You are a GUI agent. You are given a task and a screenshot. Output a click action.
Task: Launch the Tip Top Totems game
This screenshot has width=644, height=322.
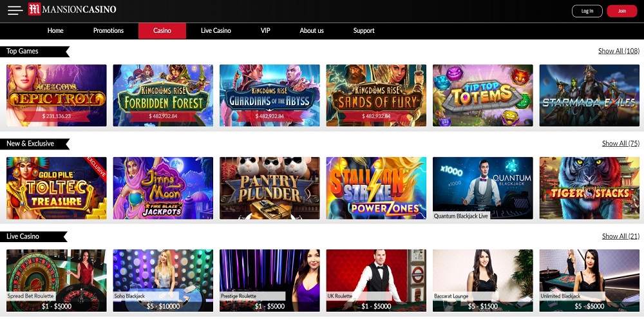tap(482, 95)
